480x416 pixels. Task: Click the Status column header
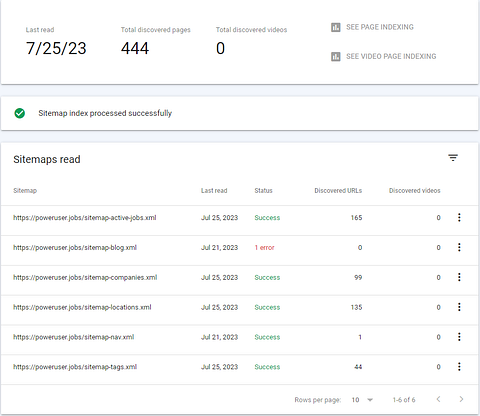pos(263,191)
